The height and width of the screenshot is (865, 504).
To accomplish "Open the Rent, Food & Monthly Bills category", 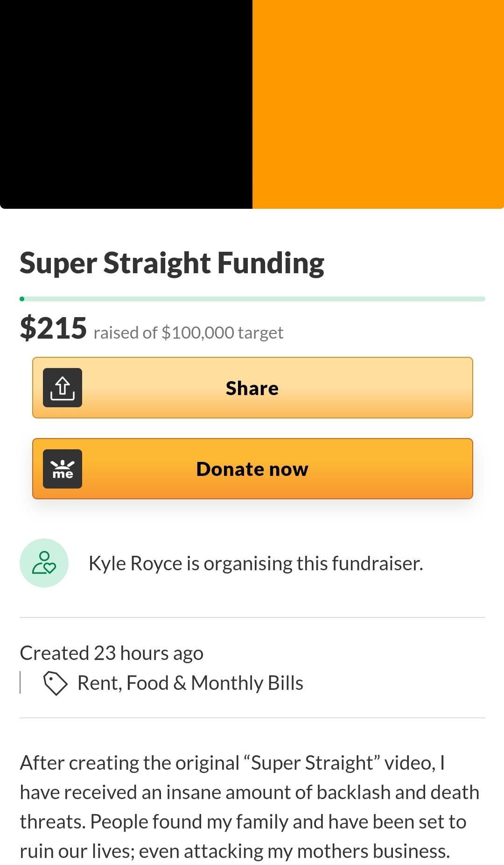I will pos(190,683).
